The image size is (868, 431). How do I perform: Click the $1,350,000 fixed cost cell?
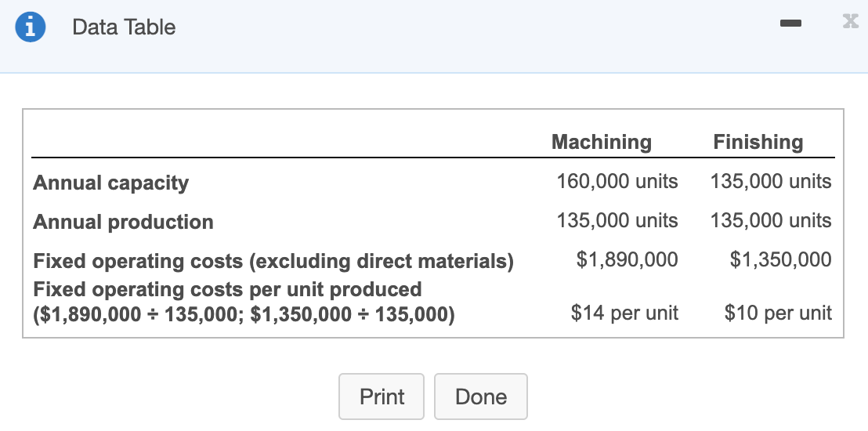tap(780, 259)
